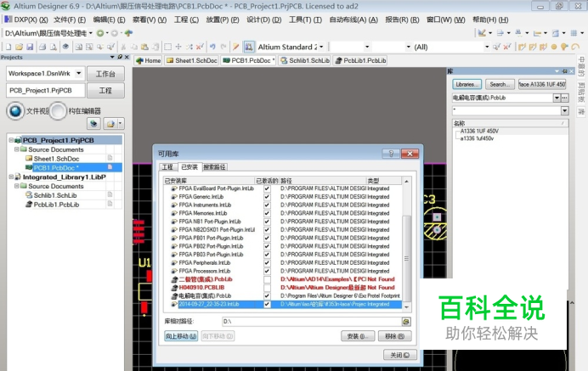Open the address path D:\Altium dropdown

(90, 33)
